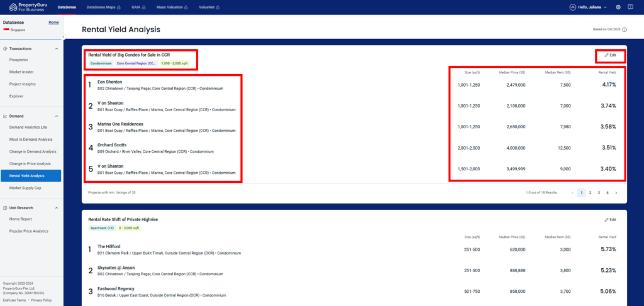Open the GAIA tab
This screenshot has width=644, height=306.
coord(139,8)
